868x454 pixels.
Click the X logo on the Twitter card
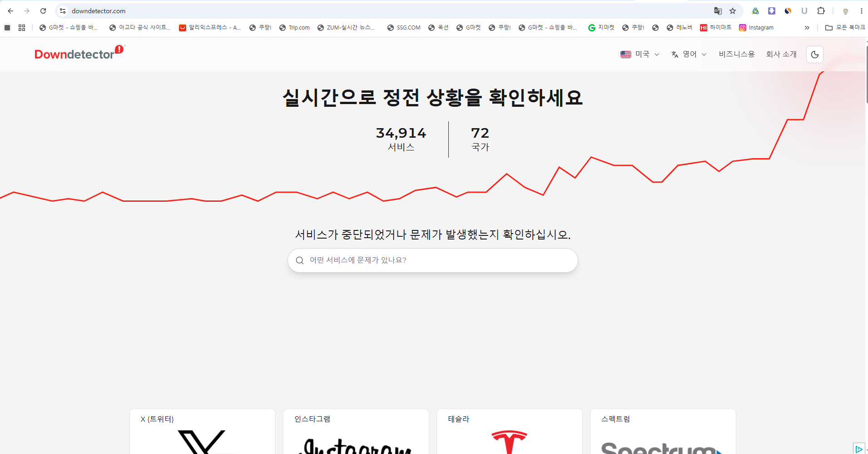[202, 442]
